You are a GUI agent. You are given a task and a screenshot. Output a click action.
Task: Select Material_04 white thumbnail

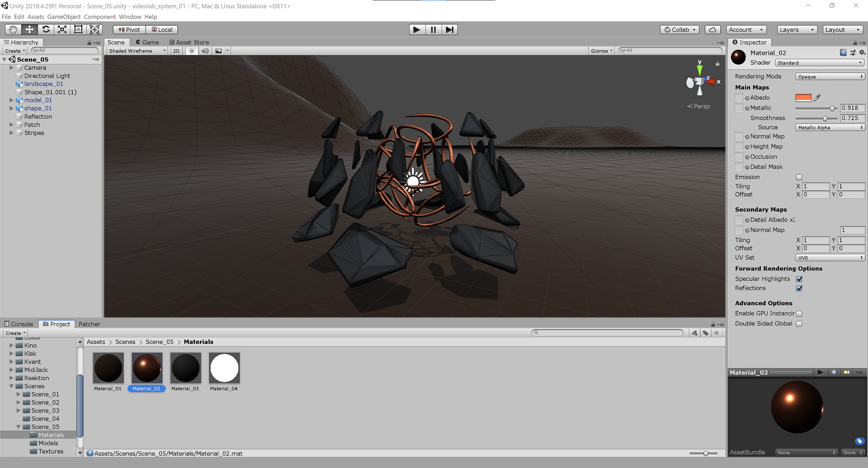point(224,368)
